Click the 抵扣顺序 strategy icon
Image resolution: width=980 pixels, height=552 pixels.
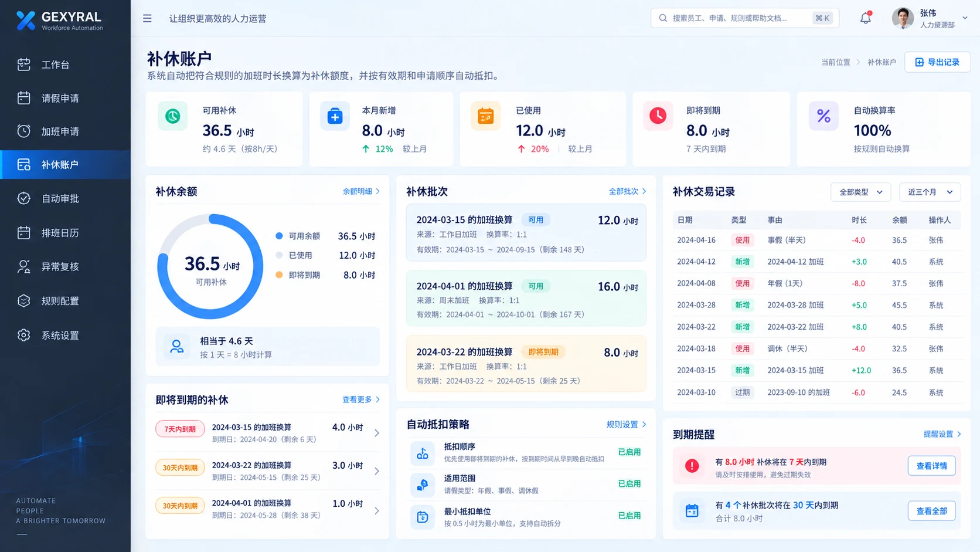point(422,453)
